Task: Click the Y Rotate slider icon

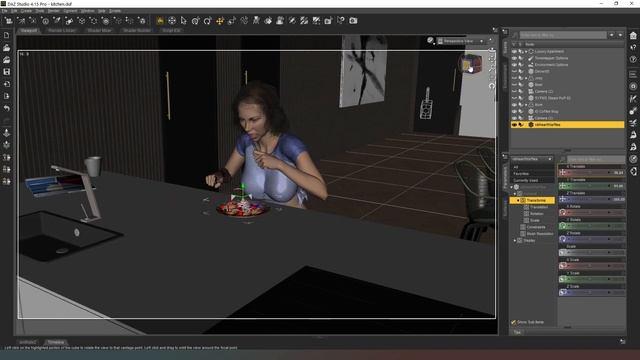Action: 562,226
